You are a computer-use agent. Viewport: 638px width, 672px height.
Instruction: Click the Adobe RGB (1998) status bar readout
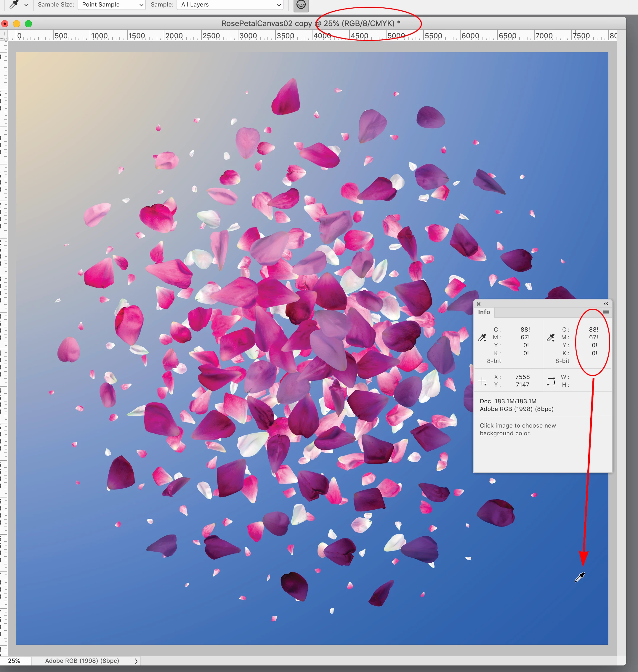pyautogui.click(x=82, y=660)
